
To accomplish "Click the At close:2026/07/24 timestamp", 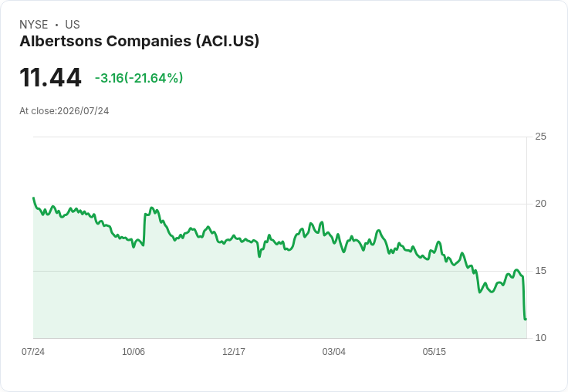I will click(x=64, y=111).
